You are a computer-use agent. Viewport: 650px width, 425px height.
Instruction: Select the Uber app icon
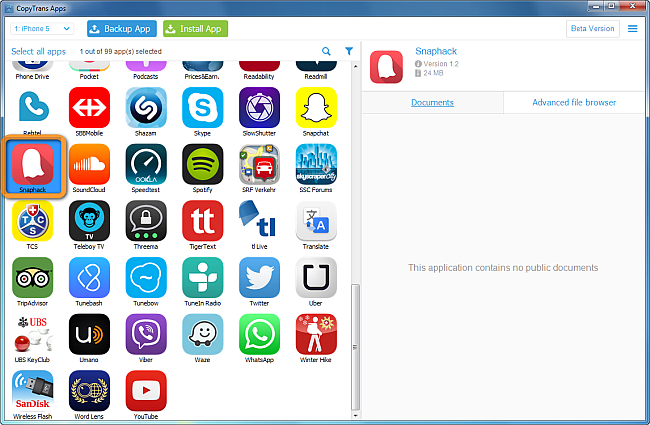coord(316,277)
